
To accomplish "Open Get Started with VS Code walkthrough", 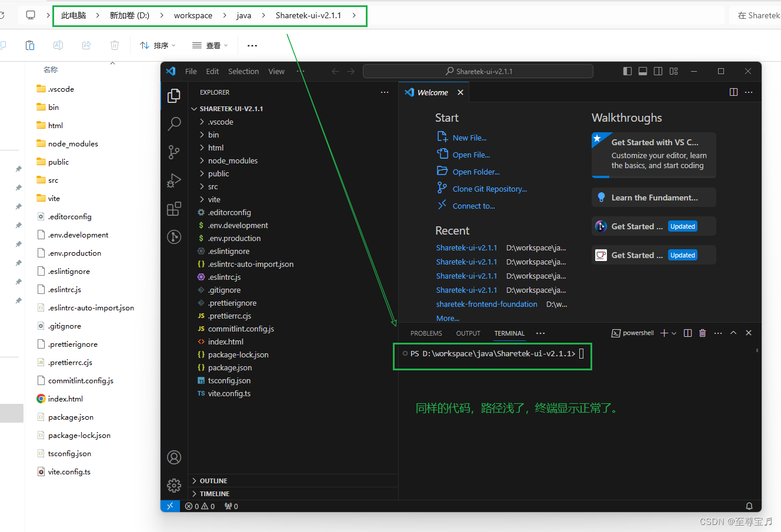I will [x=654, y=155].
